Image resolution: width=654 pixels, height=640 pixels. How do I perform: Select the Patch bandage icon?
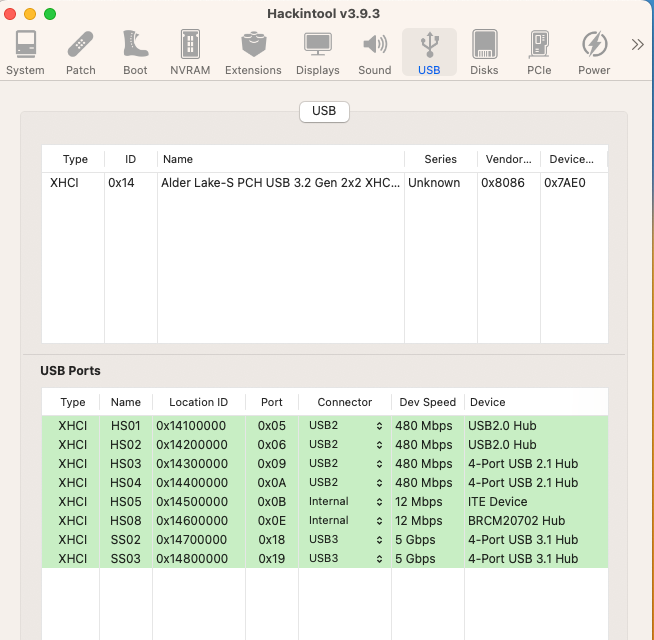click(81, 52)
